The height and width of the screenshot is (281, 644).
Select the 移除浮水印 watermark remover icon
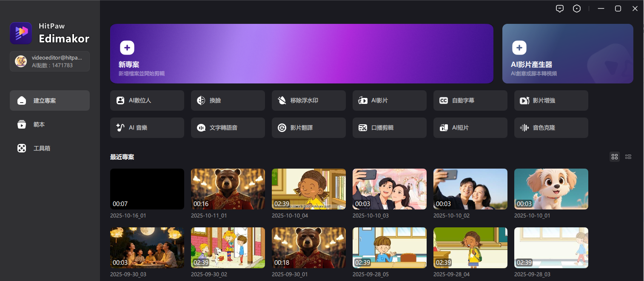(282, 100)
